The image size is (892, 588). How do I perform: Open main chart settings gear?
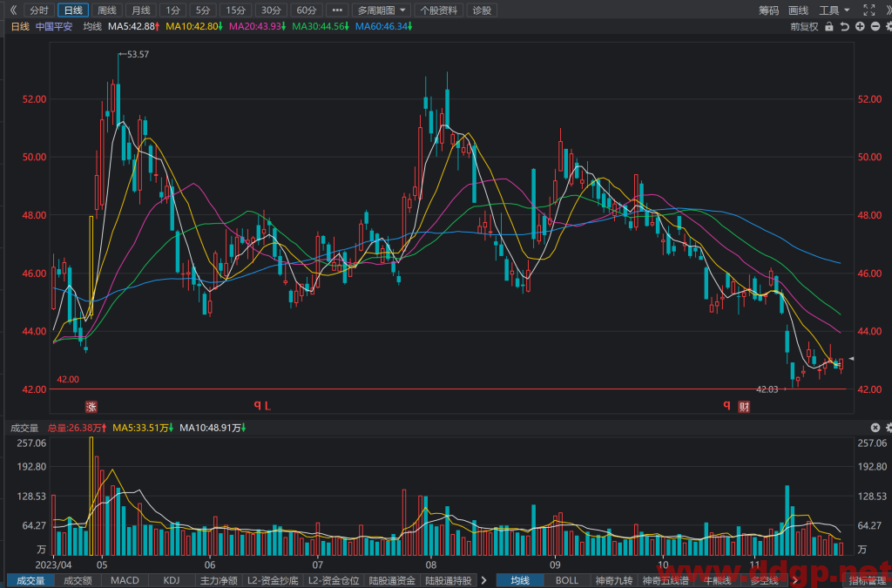889,27
